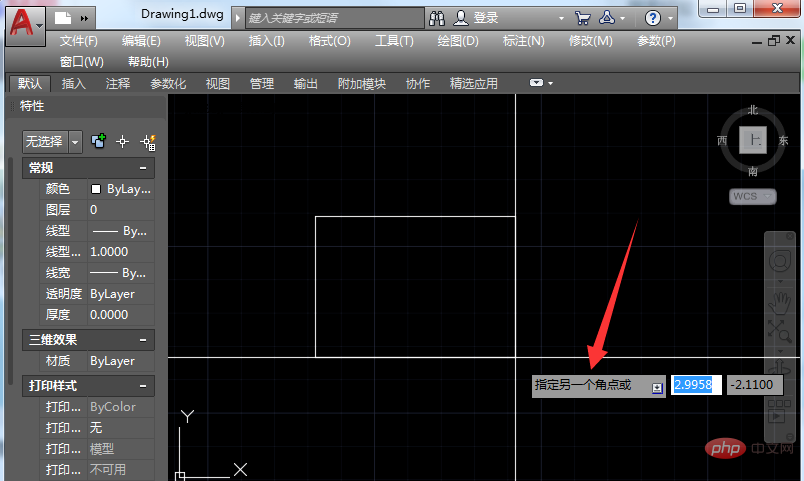Select the Pan hand tool
Viewport: 804px width, 481px height.
779,303
